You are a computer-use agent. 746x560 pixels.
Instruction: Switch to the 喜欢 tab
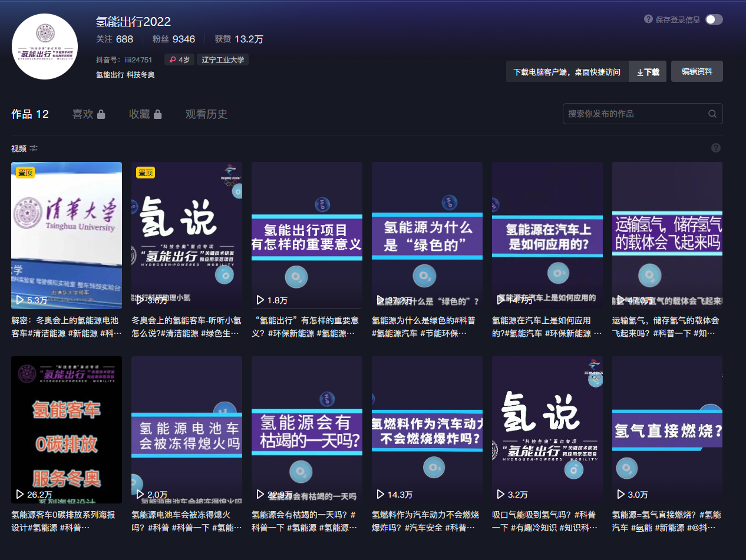pos(88,114)
